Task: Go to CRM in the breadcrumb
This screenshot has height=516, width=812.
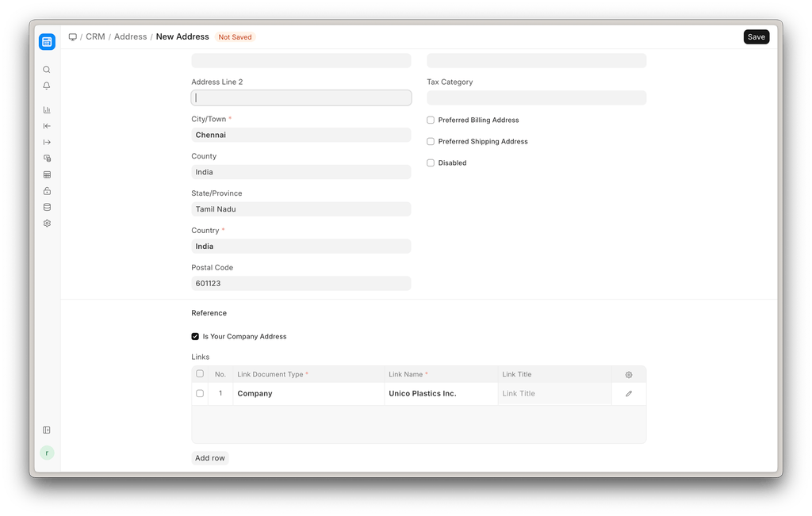Action: click(x=95, y=37)
